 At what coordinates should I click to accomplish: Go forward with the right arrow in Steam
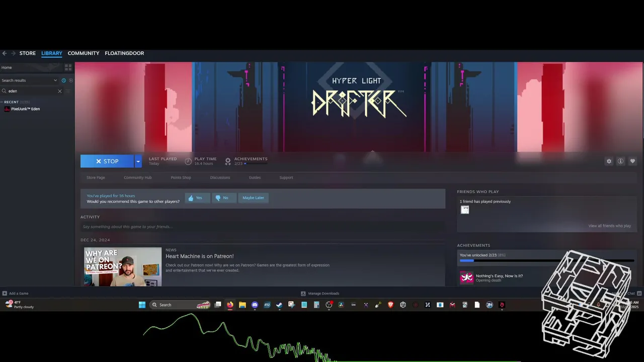pyautogui.click(x=13, y=53)
